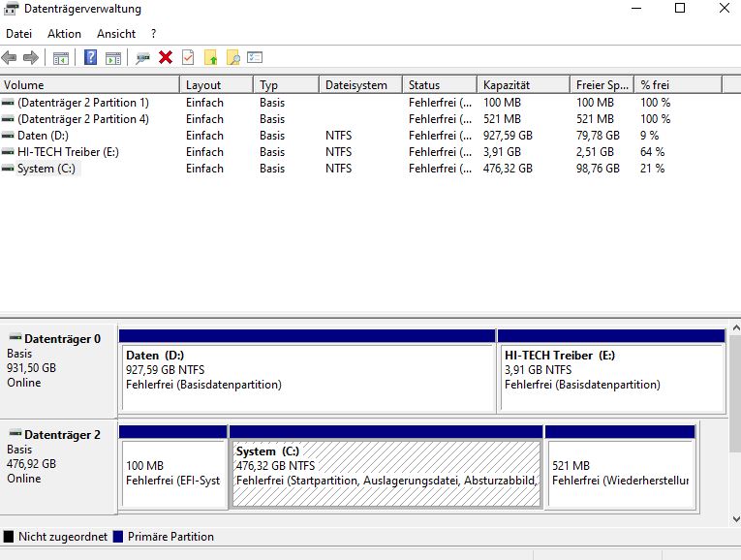Select the 521 MB recovery partition block
The height and width of the screenshot is (560, 741).
[x=620, y=467]
